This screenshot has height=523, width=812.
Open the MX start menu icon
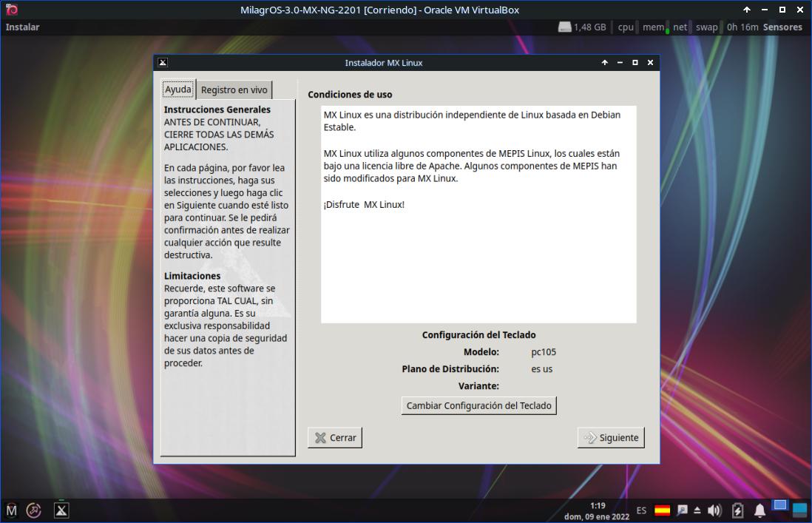click(11, 510)
